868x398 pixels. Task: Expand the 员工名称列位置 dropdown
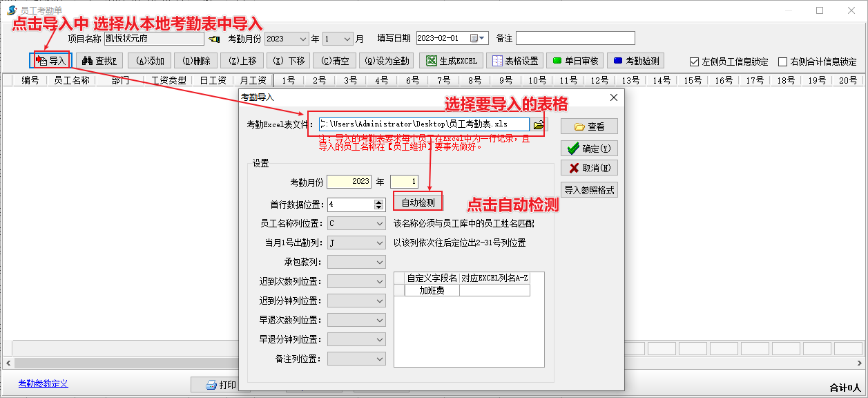coord(380,224)
